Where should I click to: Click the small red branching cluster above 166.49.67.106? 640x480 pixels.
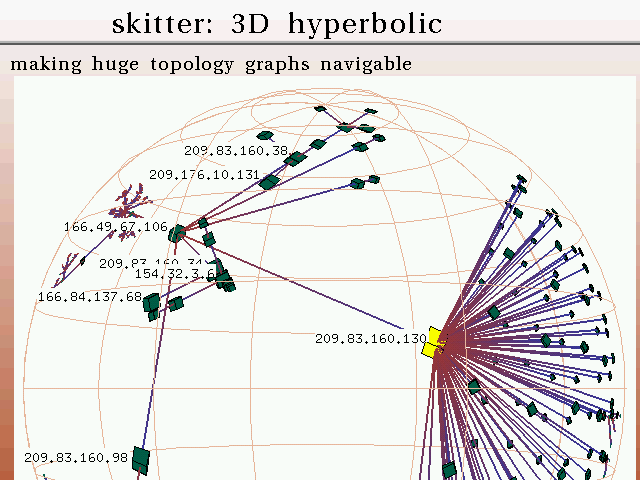(x=129, y=202)
